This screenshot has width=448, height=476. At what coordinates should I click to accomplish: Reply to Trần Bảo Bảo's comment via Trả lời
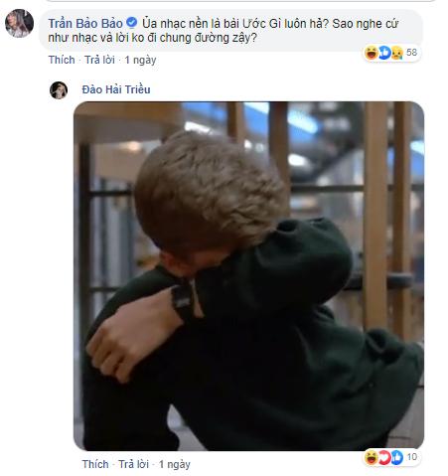(99, 60)
